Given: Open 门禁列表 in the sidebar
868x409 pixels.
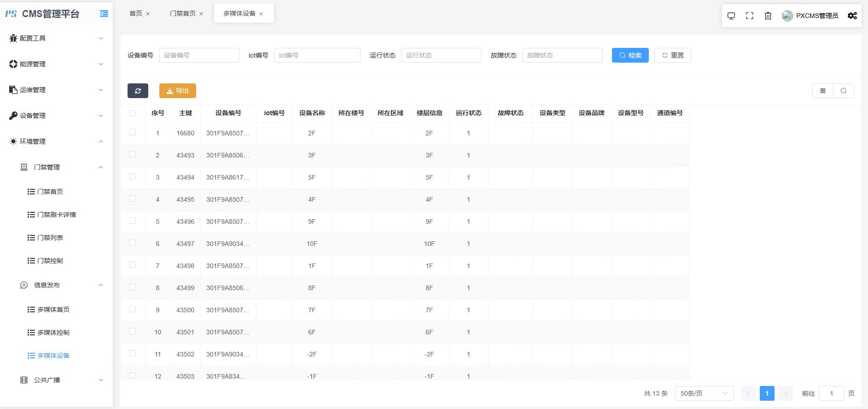Looking at the screenshot, I should point(50,238).
